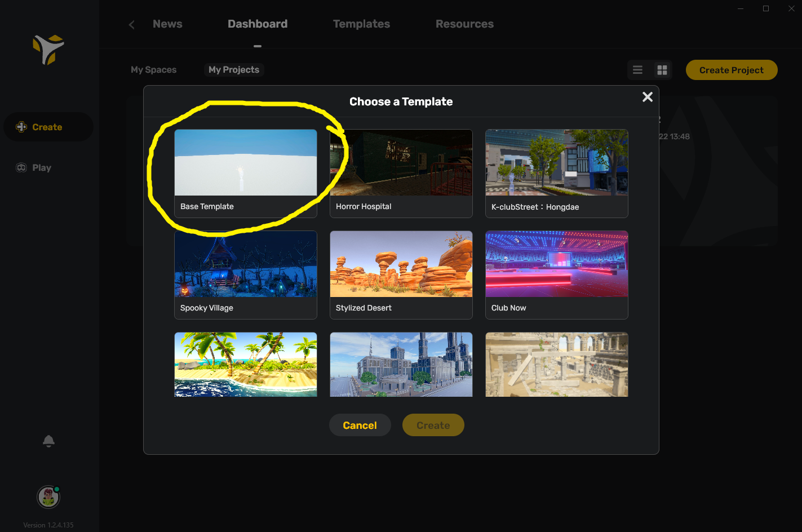The height and width of the screenshot is (532, 802).
Task: Click the Create Project button
Action: 731,70
